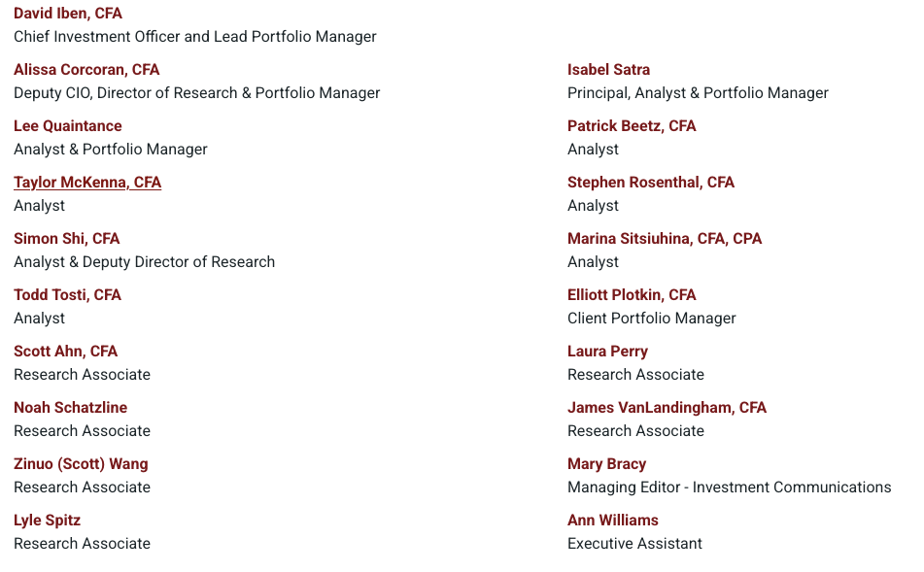Click Elliott Plotkin, CFA link

pos(632,295)
